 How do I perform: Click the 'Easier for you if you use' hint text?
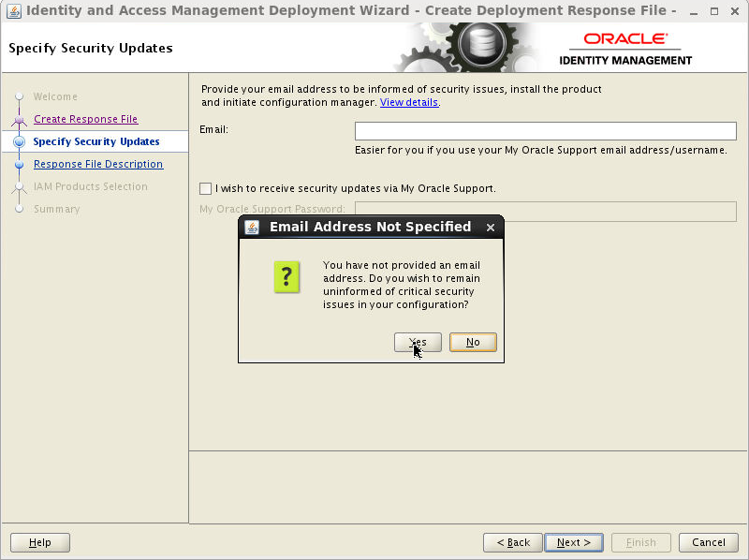coord(541,150)
